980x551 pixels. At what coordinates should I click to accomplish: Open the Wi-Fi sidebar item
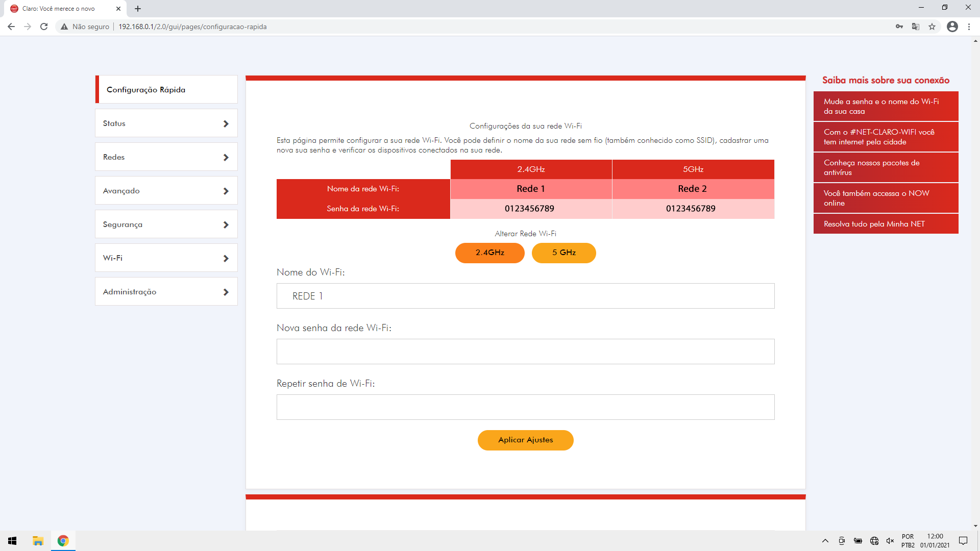166,258
